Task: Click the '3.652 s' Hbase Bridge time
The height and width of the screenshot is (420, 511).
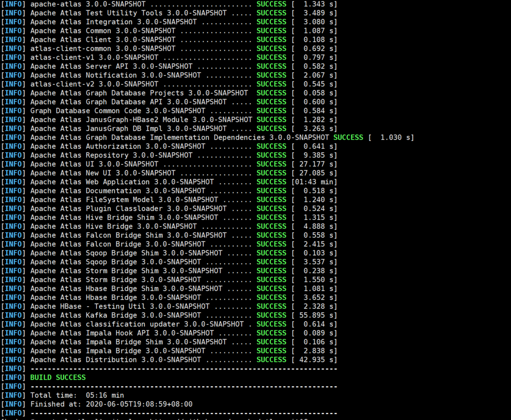Action: (x=318, y=298)
